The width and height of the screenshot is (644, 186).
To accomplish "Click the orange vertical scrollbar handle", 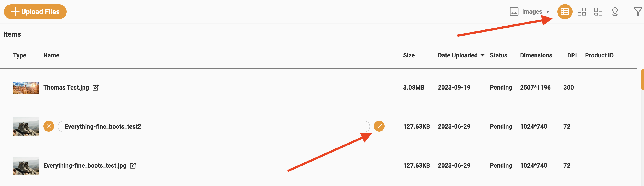I will pos(642,80).
